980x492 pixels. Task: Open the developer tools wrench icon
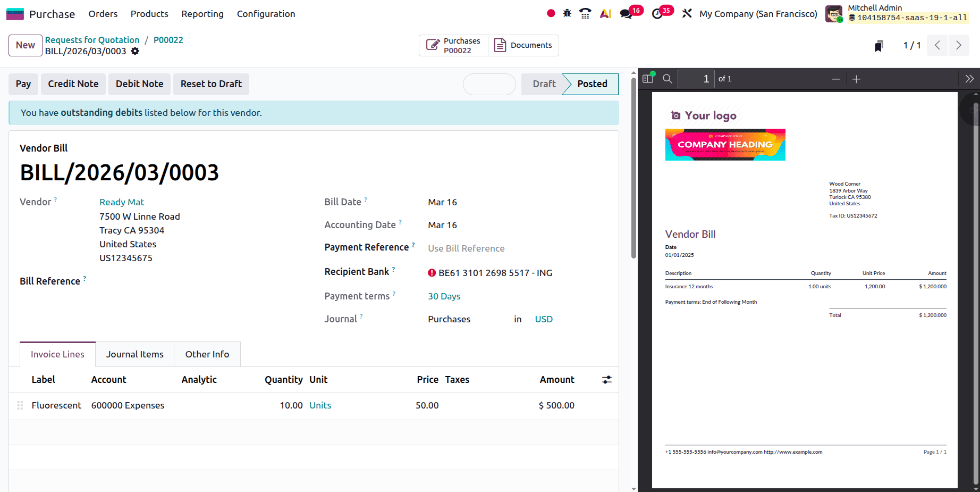pos(687,13)
